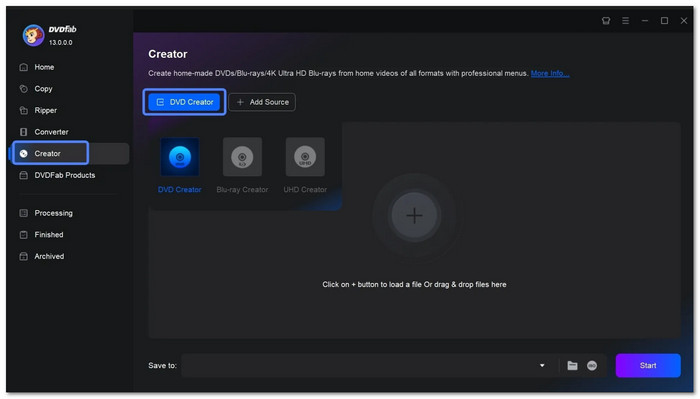This screenshot has width=700, height=399.
Task: Click the UHD Creator label text
Action: point(305,190)
